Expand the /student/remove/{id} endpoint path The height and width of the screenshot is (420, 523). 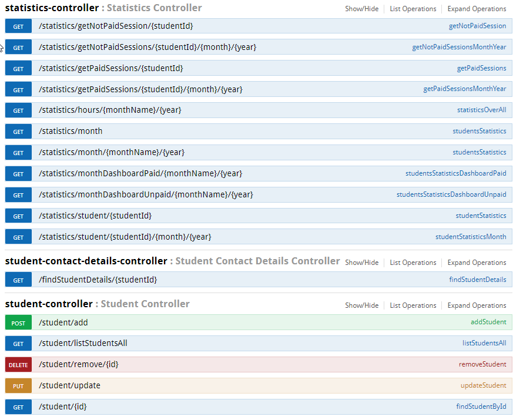tap(78, 364)
